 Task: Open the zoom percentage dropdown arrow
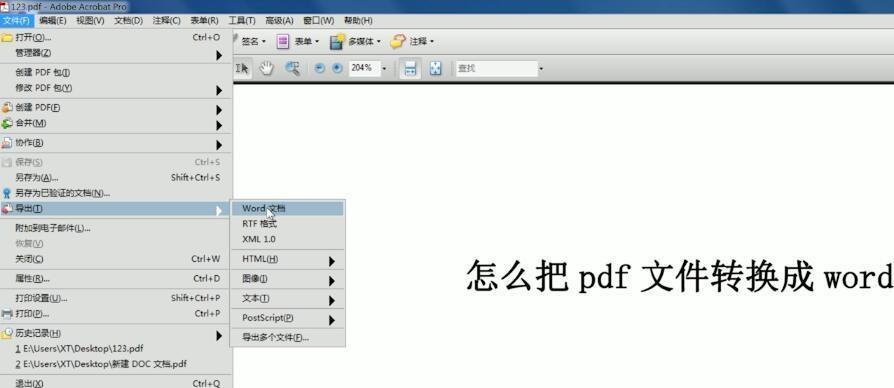[384, 69]
